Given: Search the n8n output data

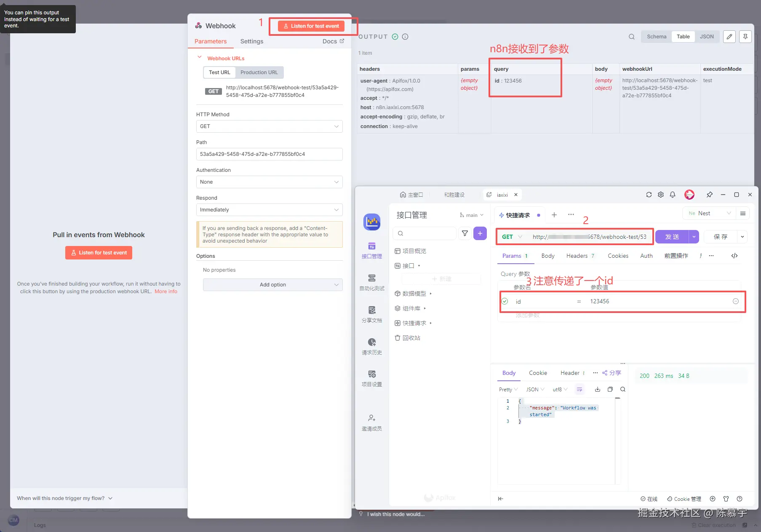Looking at the screenshot, I should 632,37.
